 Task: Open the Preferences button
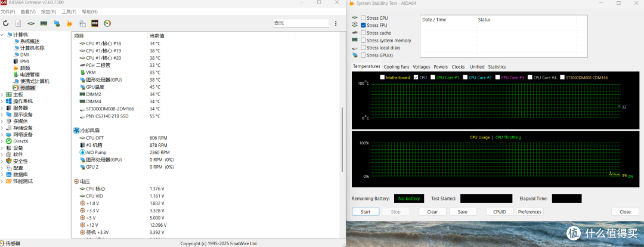530,212
